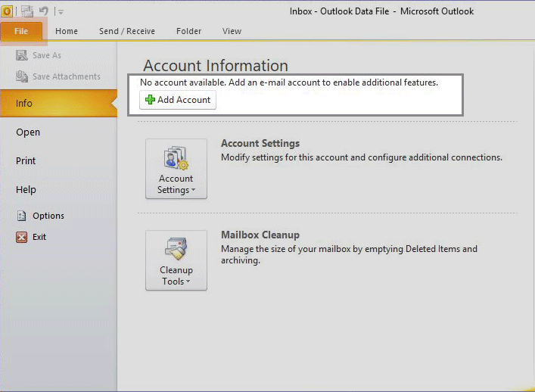Screen dimensions: 535x392
Task: Click the Save Attachments paperclip icon
Action: click(x=22, y=76)
